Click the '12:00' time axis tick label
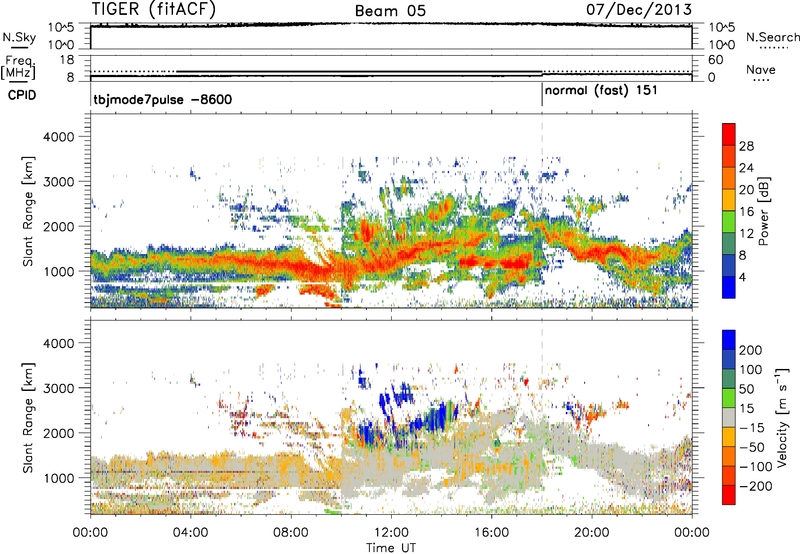 coord(391,533)
